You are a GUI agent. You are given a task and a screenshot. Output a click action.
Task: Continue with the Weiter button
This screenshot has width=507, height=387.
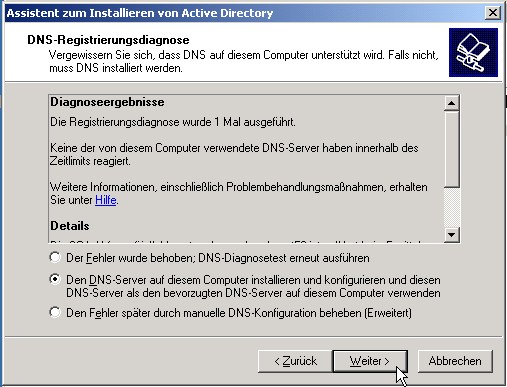[x=370, y=361]
